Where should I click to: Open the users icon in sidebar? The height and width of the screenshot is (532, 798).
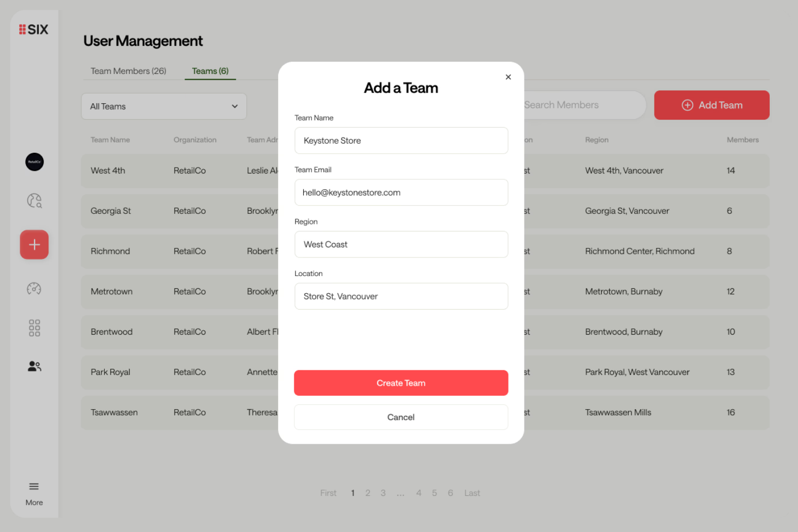35,366
